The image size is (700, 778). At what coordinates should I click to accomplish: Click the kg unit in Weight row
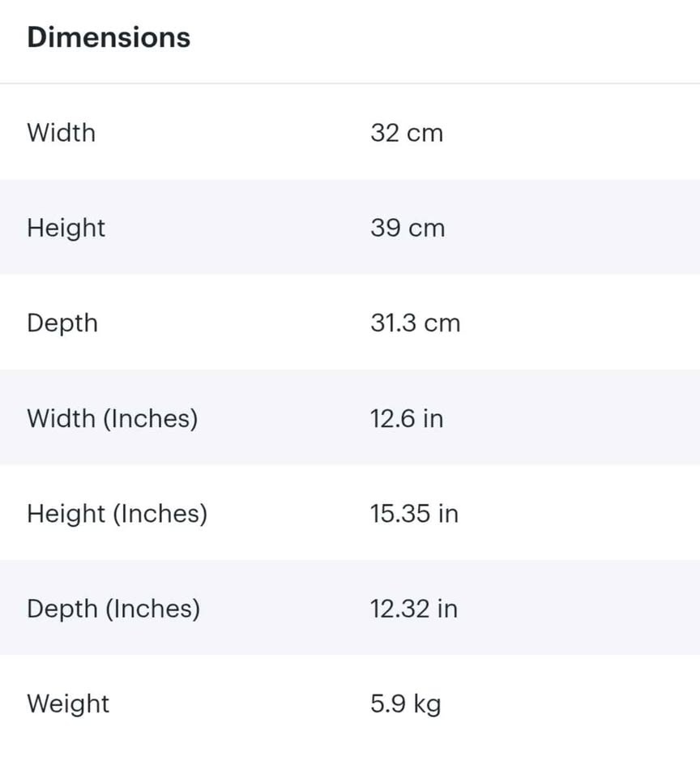pyautogui.click(x=427, y=704)
